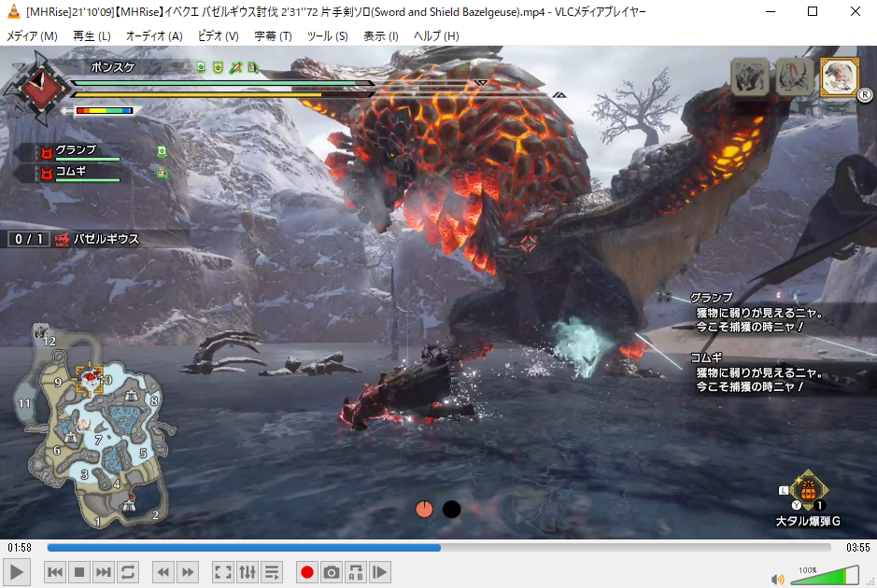Viewport: 877px width, 588px height.
Task: Open the ヘルプ (H) menu
Action: [x=436, y=35]
